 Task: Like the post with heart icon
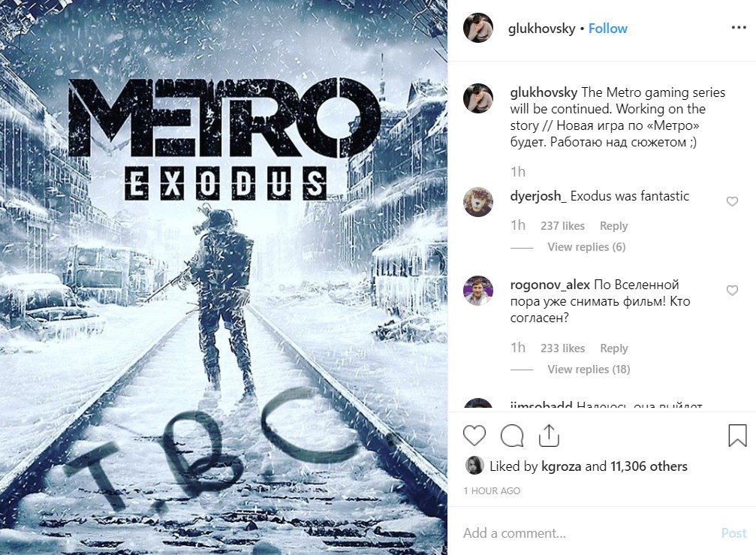pyautogui.click(x=474, y=436)
